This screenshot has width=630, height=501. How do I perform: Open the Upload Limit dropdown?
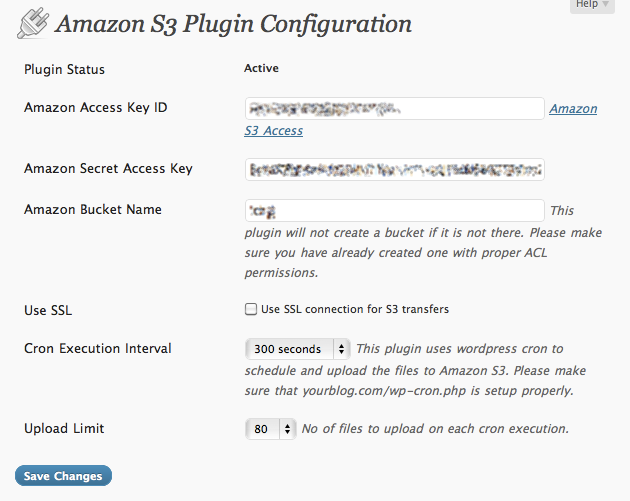pyautogui.click(x=270, y=429)
